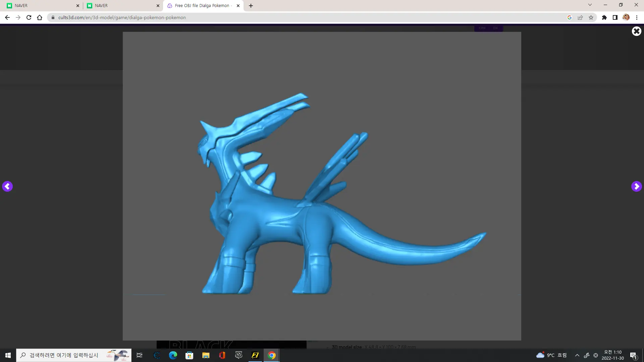Go forward in browser history
Screen dimensions: 644x362
pos(18,17)
